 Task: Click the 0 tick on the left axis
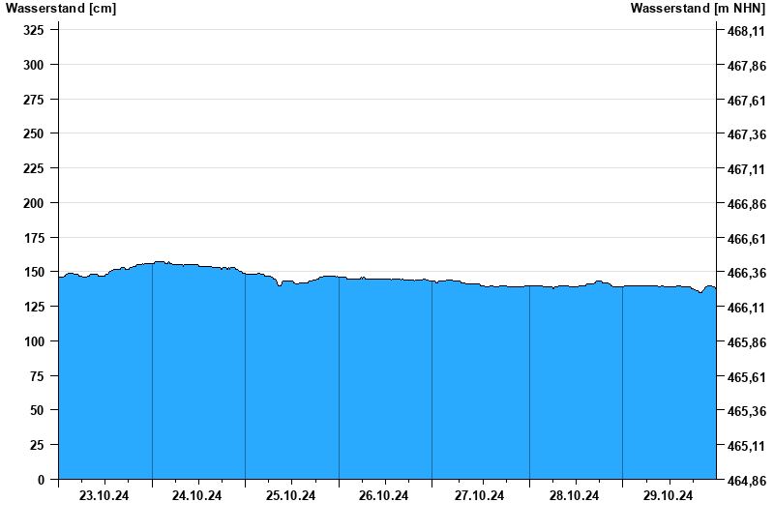click(x=42, y=480)
